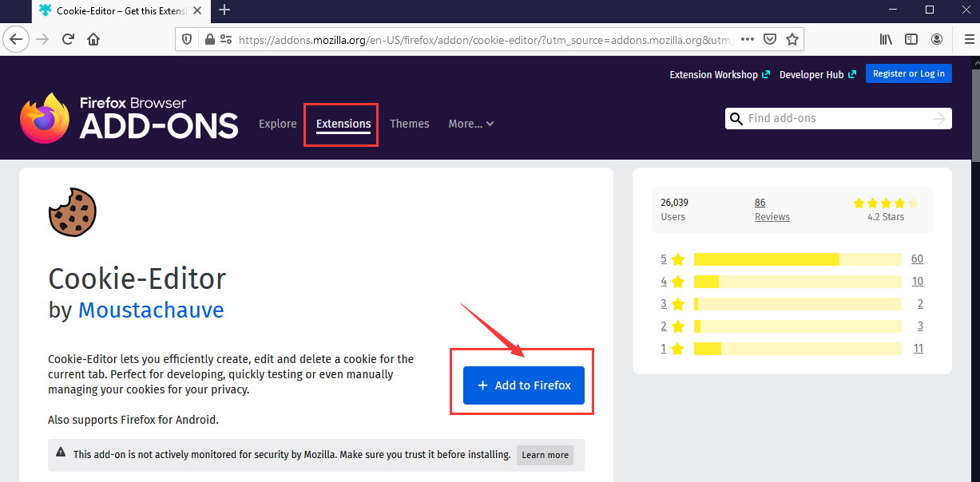Open Firefox account avatar icon
Image resolution: width=980 pixels, height=482 pixels.
coord(937,39)
